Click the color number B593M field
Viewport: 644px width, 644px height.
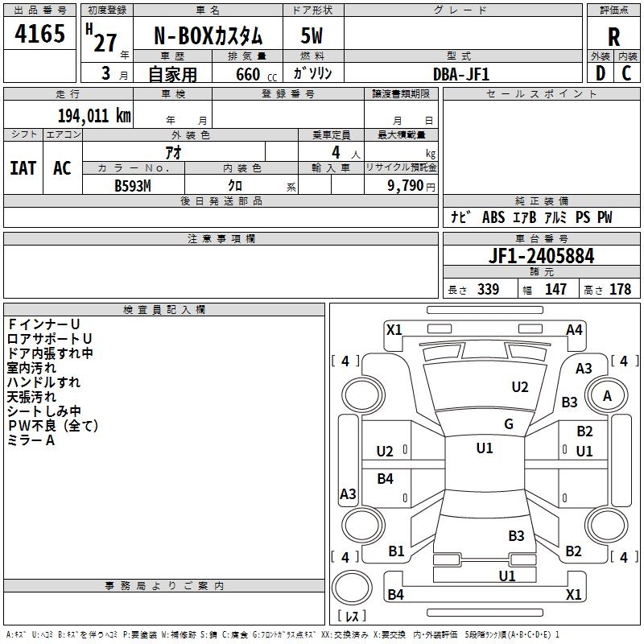click(x=133, y=185)
